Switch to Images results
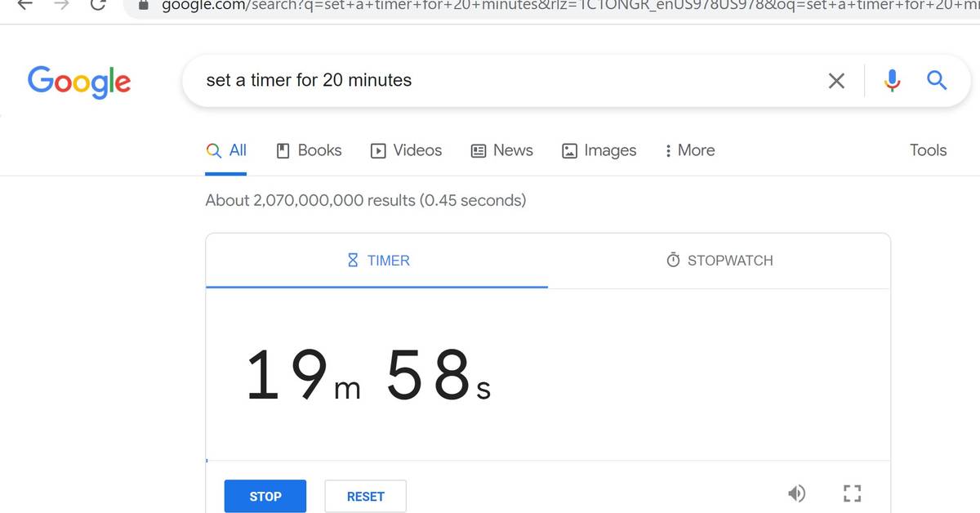Viewport: 980px width, 513px height. pos(599,150)
